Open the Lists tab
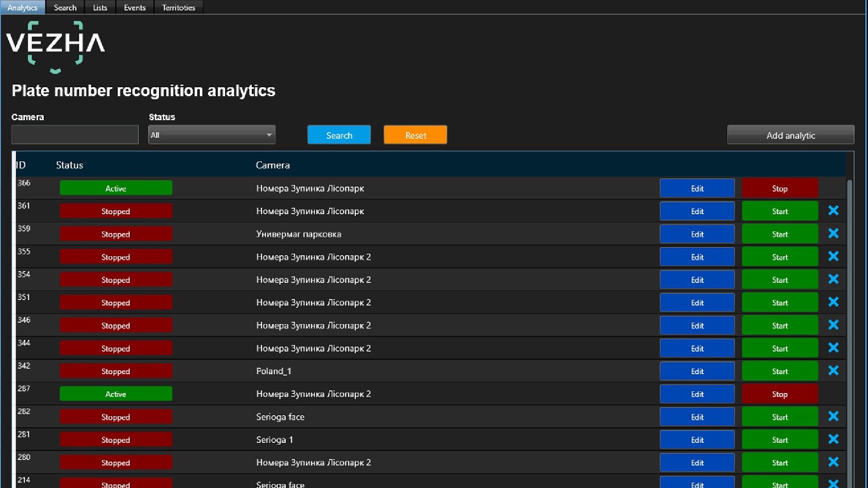868x488 pixels. 100,7
